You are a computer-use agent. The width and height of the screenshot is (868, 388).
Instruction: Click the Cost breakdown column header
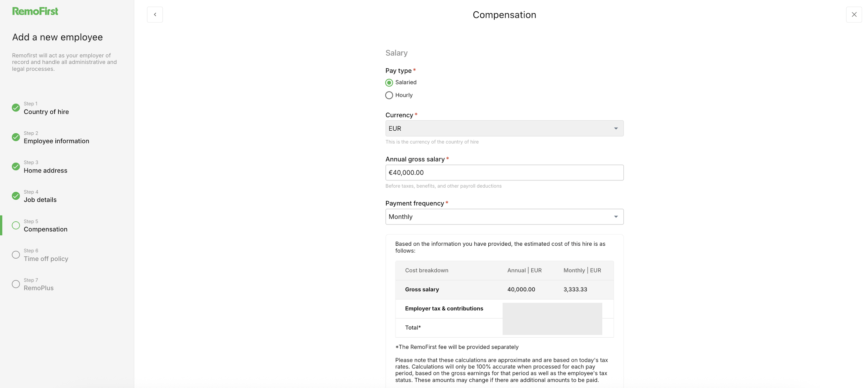[427, 270]
